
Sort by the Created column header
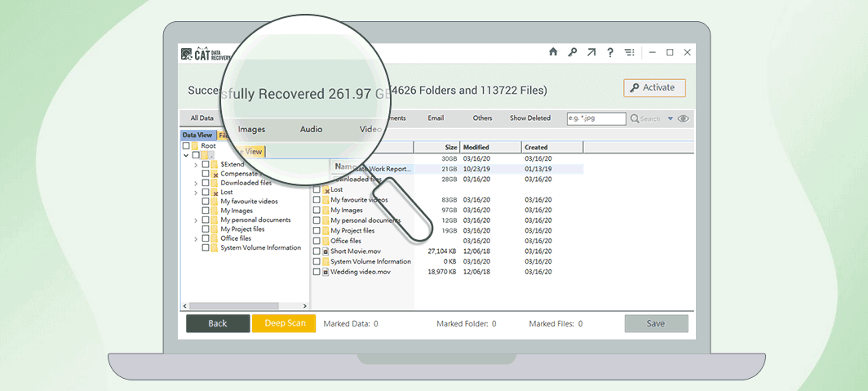click(x=552, y=147)
